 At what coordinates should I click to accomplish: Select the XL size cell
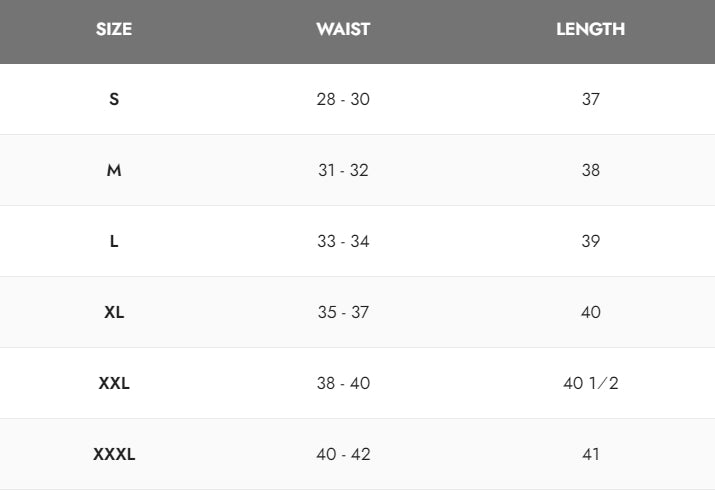(114, 312)
